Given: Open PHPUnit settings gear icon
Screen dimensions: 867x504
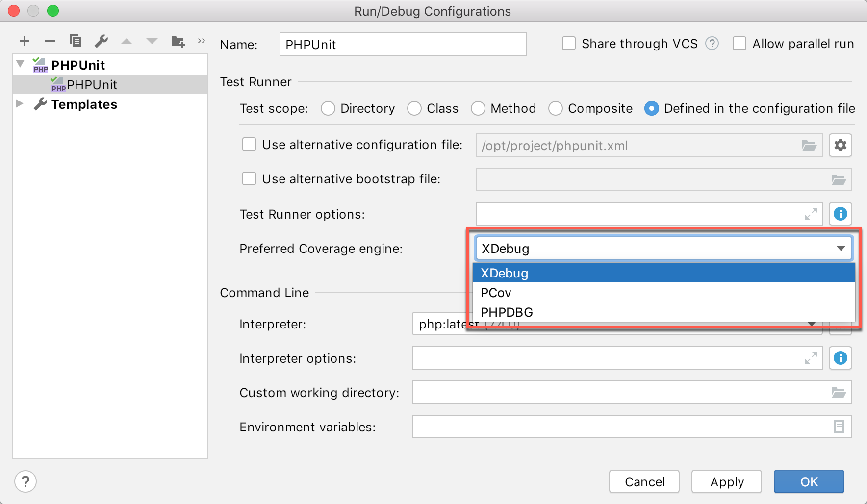Looking at the screenshot, I should [x=841, y=145].
